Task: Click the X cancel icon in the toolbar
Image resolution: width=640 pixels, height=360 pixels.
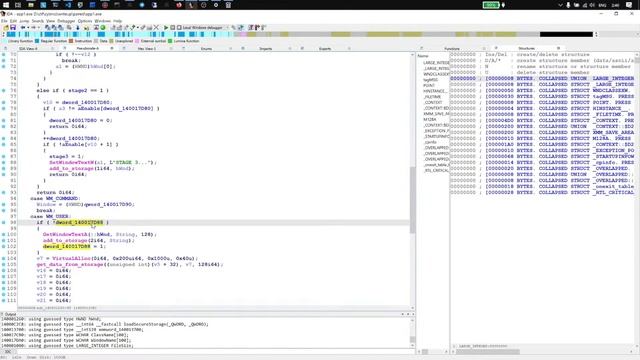Action: point(156,27)
